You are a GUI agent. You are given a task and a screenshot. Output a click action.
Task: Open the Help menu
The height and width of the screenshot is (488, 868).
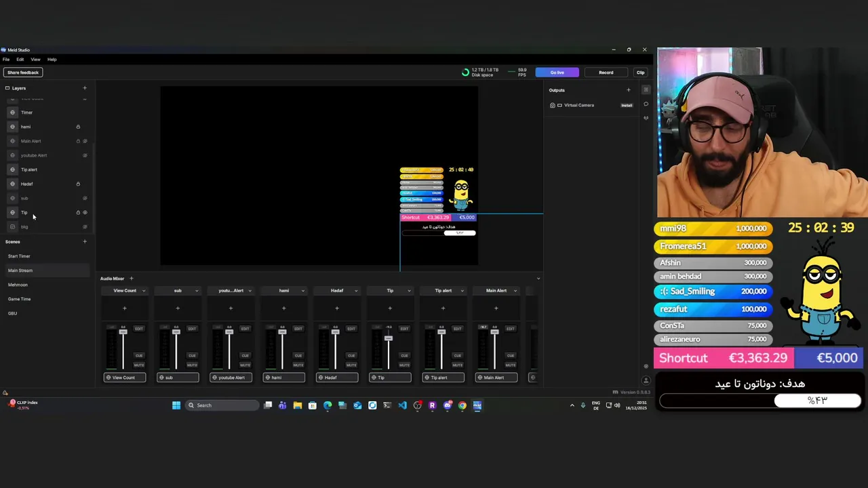tap(52, 60)
